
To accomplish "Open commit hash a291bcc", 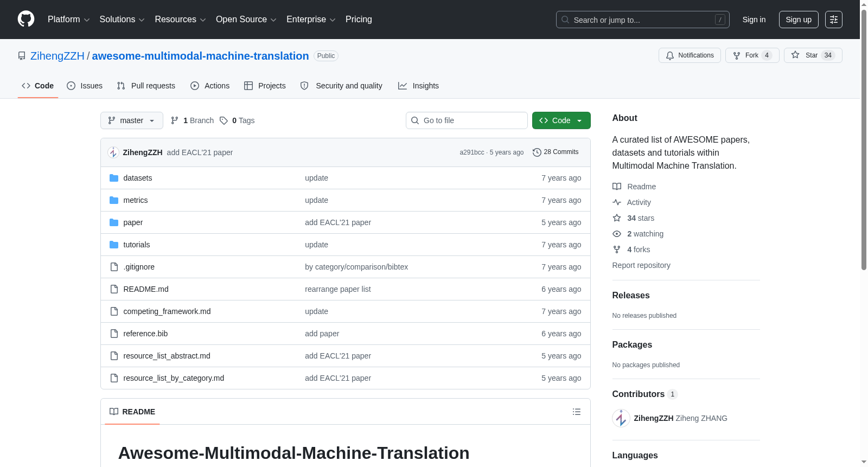I will 472,152.
